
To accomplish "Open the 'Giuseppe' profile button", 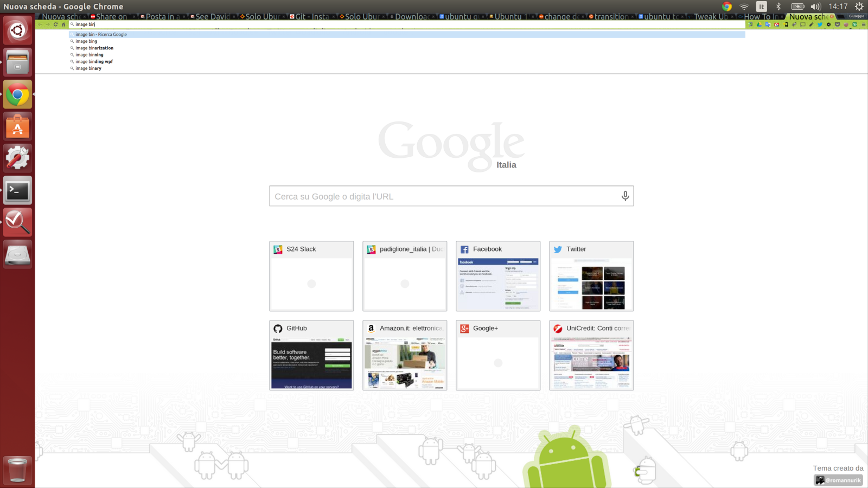I will point(857,16).
